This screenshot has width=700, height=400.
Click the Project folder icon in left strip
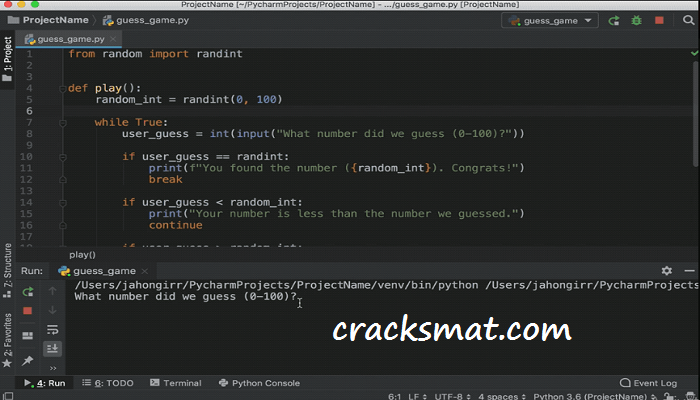click(x=7, y=79)
